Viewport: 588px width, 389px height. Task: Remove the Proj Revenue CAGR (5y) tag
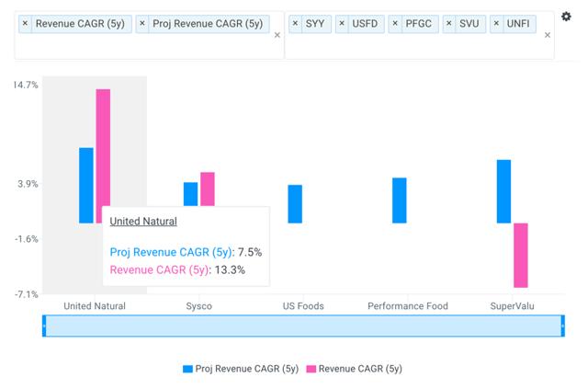[x=142, y=24]
